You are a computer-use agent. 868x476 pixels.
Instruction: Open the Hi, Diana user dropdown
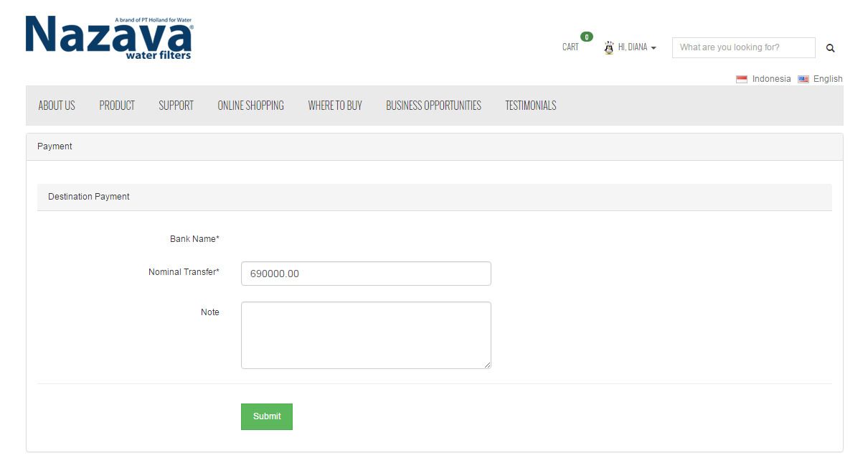pos(631,47)
